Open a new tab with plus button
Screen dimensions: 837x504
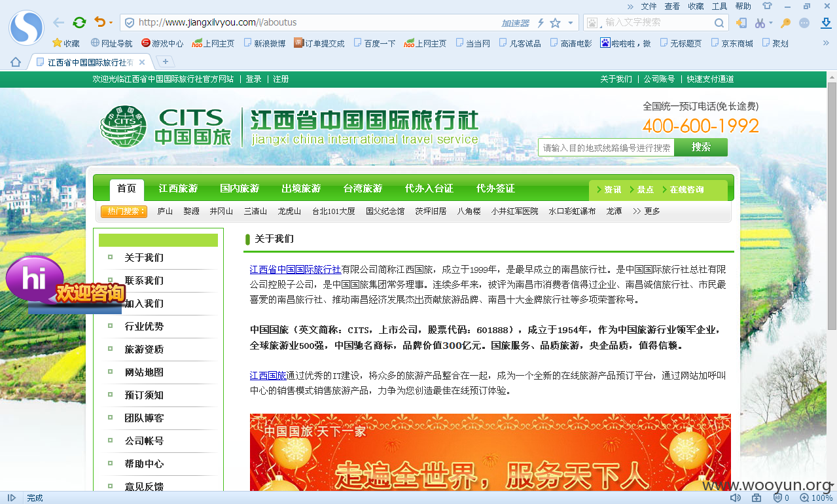click(166, 62)
